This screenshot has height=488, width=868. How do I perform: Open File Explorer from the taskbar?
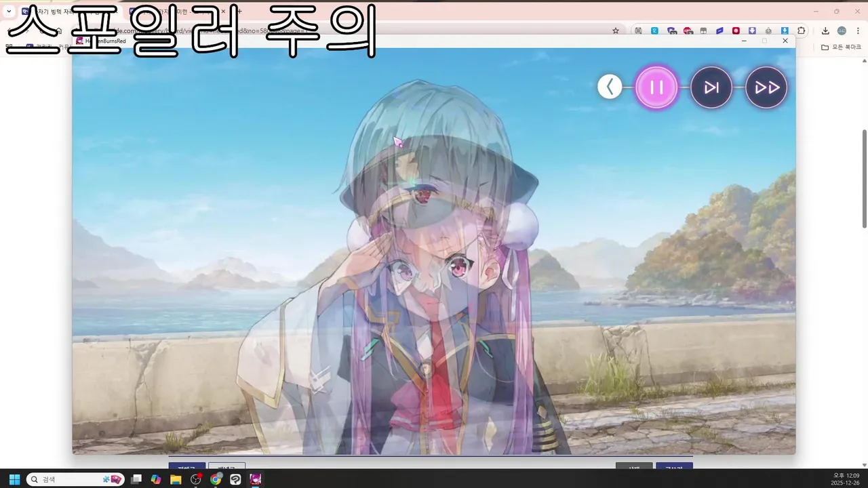point(176,479)
